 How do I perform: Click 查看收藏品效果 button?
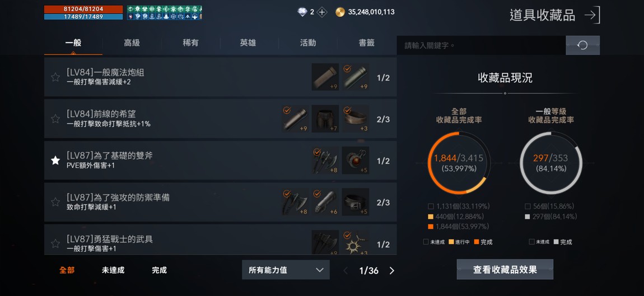pyautogui.click(x=505, y=270)
